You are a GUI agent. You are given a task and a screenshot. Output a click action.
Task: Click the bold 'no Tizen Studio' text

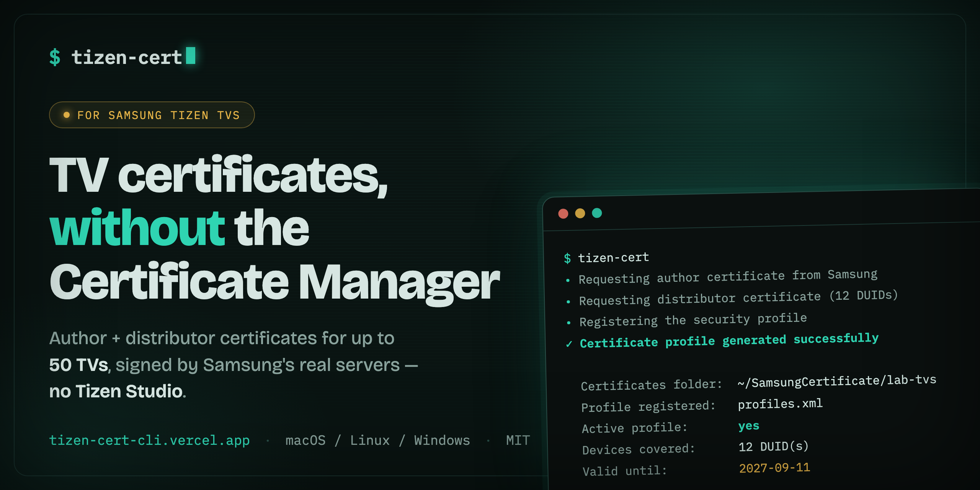tap(116, 391)
